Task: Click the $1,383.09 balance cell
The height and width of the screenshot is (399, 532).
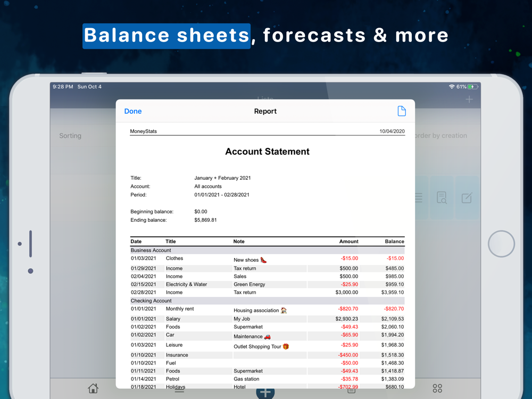Action: coord(393,379)
